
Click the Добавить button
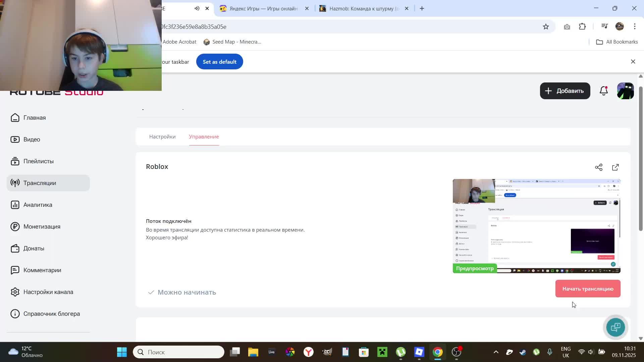(x=565, y=91)
